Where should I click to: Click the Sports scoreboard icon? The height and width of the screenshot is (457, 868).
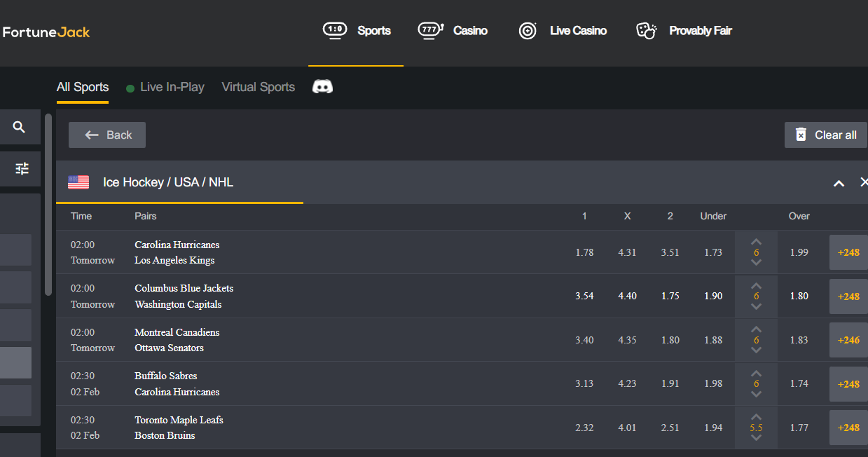pyautogui.click(x=335, y=30)
